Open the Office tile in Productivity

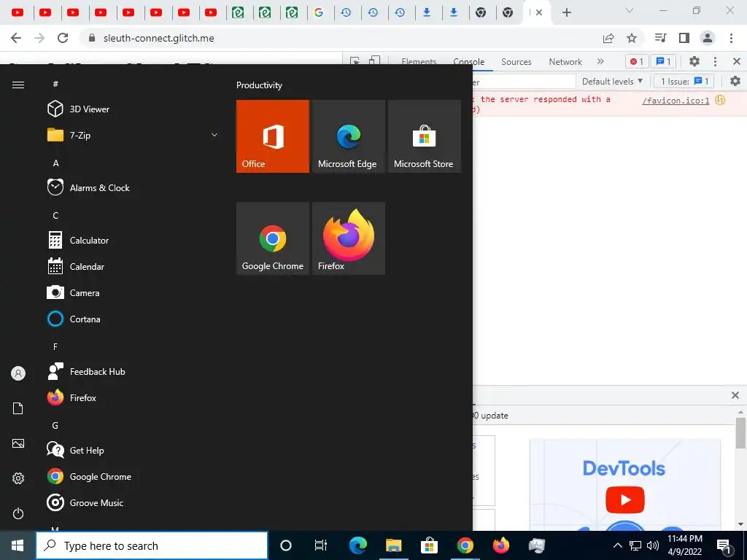(273, 136)
